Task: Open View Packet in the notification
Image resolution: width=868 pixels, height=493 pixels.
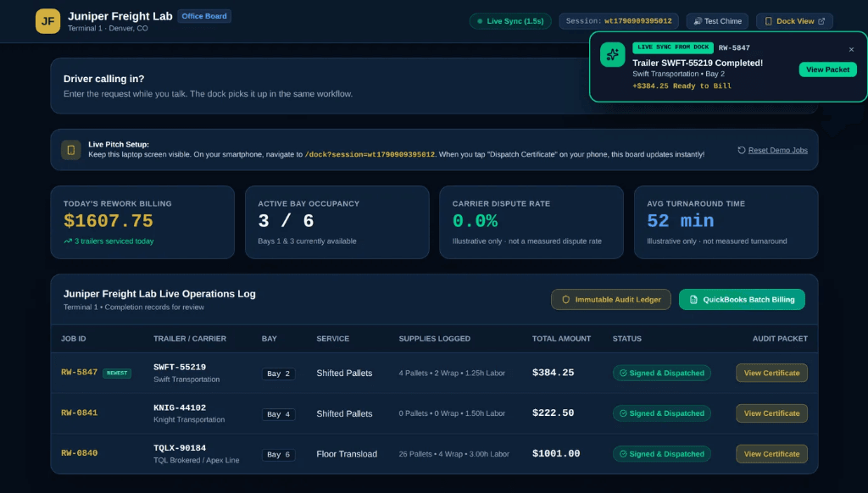Action: [827, 69]
